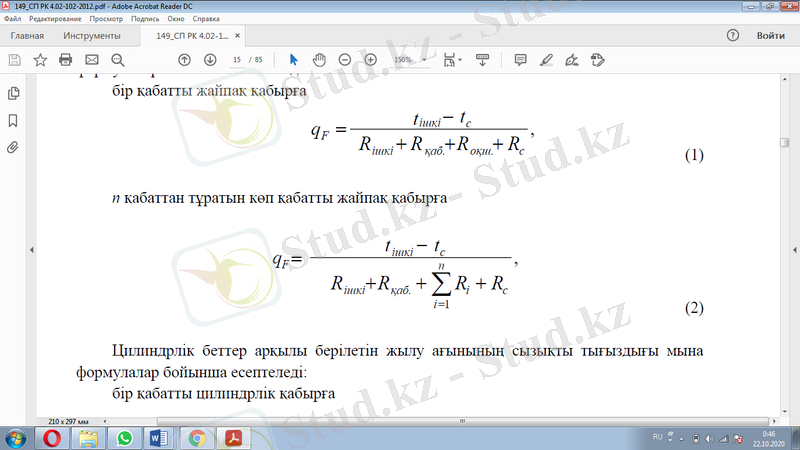Switch to the Главная tab
This screenshot has height=450, width=800.
(x=27, y=36)
